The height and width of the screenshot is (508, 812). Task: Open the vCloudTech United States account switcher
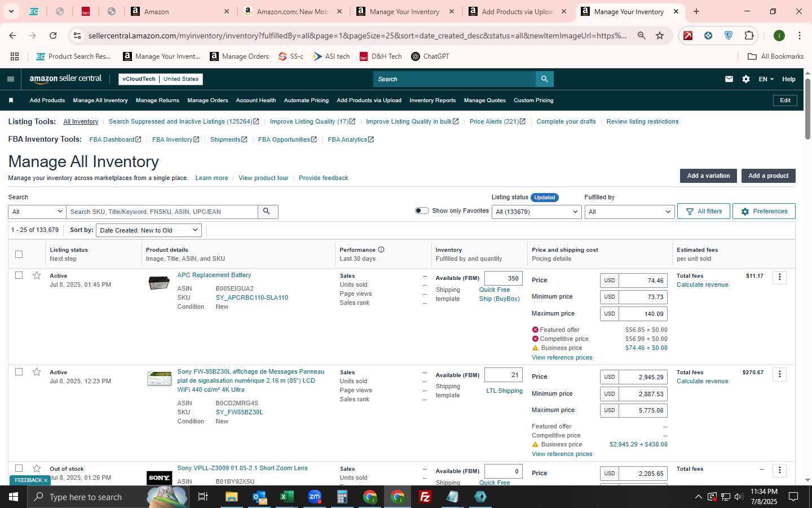click(161, 79)
